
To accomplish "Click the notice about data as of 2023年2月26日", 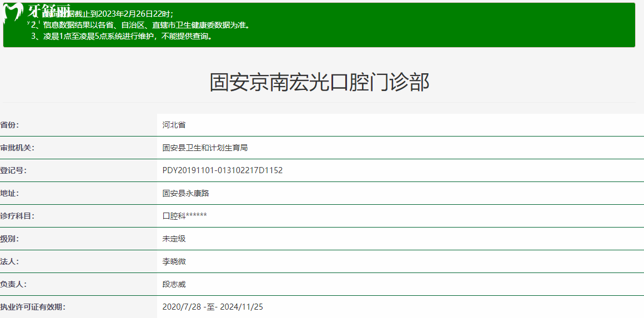I will 111,14.
